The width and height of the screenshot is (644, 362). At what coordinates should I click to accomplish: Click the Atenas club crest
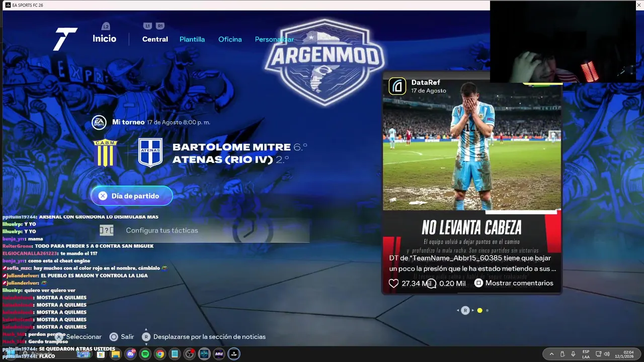pyautogui.click(x=150, y=153)
